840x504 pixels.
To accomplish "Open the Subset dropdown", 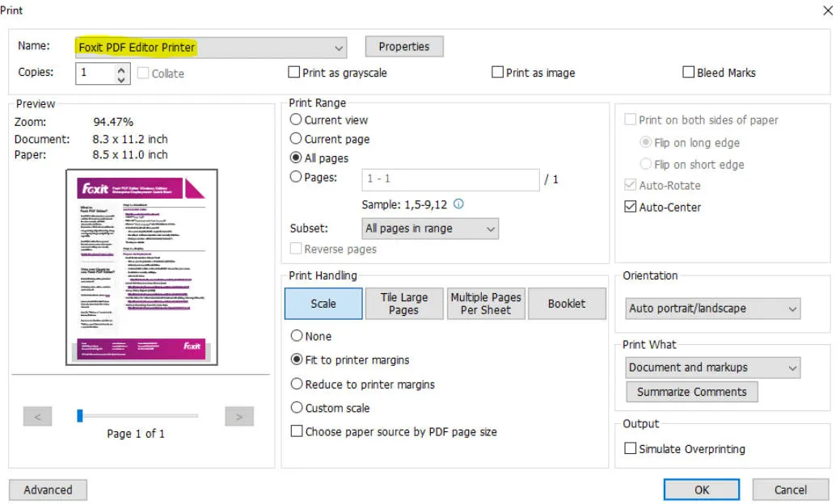I will 430,229.
